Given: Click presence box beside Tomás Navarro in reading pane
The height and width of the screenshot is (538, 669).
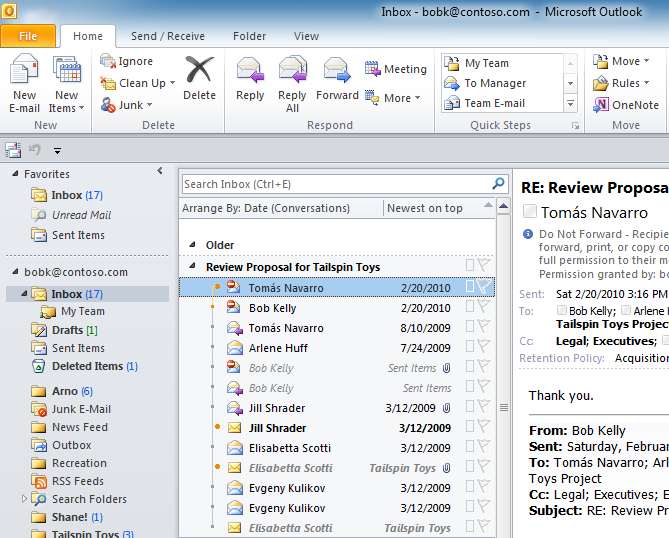Looking at the screenshot, I should pos(529,211).
